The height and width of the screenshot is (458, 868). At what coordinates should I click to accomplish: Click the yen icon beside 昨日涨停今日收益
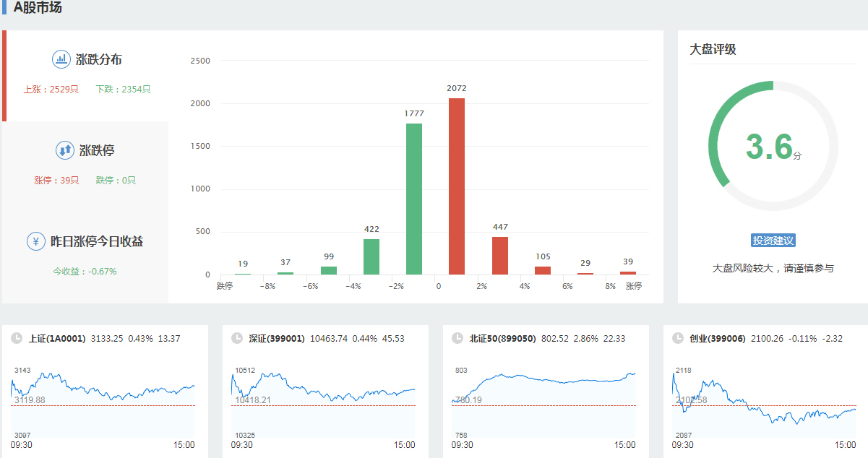[36, 241]
